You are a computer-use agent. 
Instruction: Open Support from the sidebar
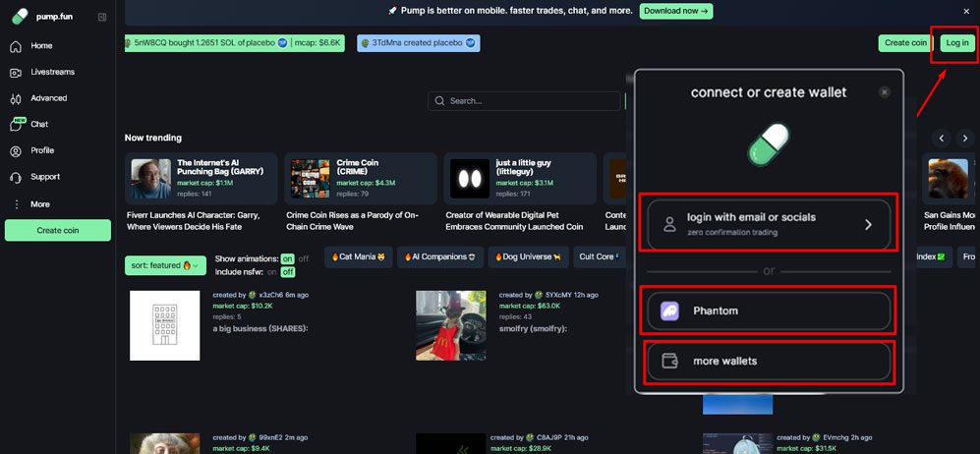pos(44,177)
